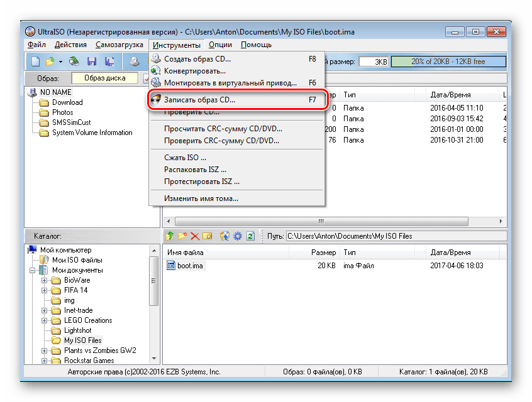The image size is (532, 402).
Task: Click the catalog tree scroll-down arrow
Action: [154, 358]
